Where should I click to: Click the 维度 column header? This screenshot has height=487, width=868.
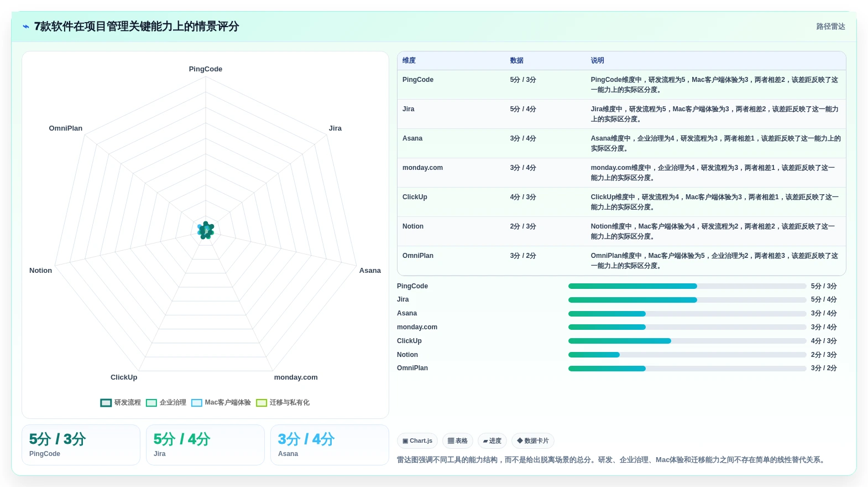409,61
